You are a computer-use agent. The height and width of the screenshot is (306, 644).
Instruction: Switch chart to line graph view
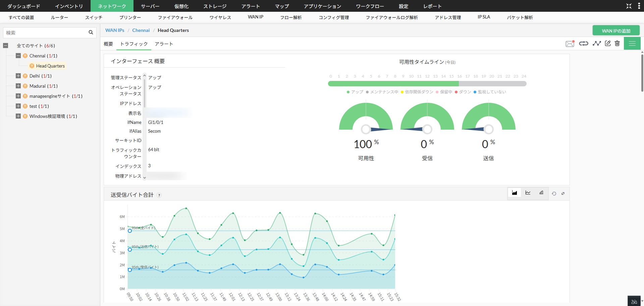click(528, 193)
